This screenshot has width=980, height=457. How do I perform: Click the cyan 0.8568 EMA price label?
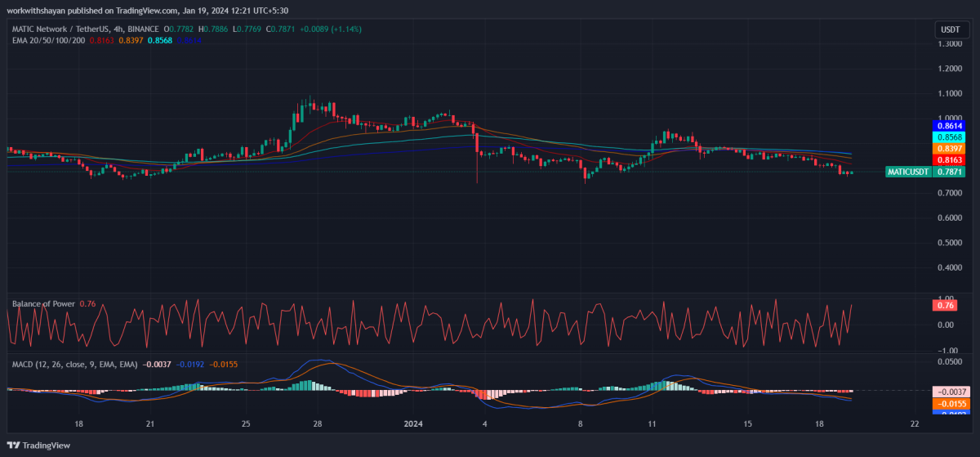pyautogui.click(x=948, y=138)
